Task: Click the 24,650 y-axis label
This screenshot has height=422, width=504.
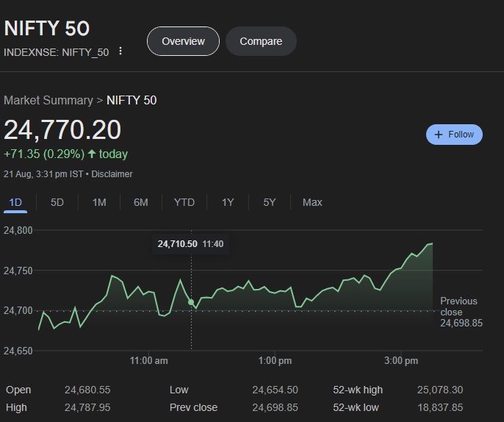Action: [18, 351]
